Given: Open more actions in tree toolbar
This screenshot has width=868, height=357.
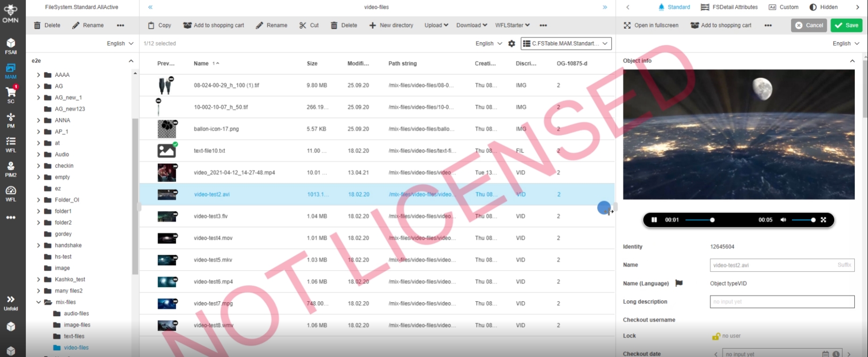Looking at the screenshot, I should click(x=121, y=25).
